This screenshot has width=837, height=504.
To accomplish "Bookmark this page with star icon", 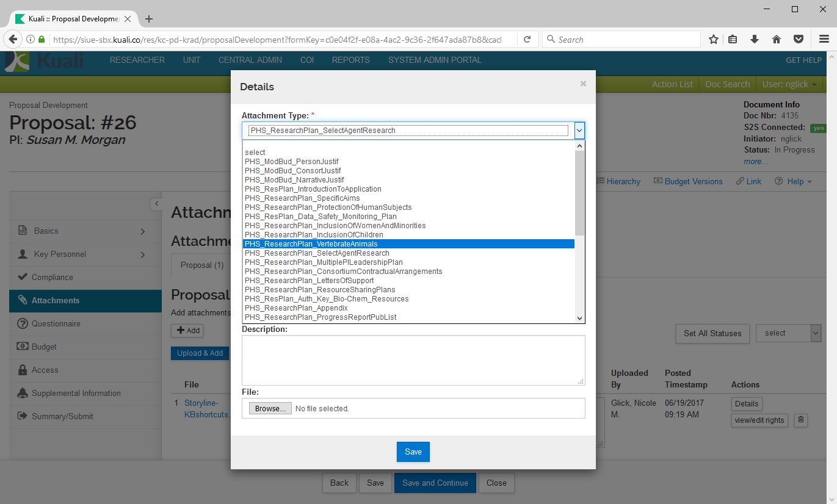I will coord(713,39).
